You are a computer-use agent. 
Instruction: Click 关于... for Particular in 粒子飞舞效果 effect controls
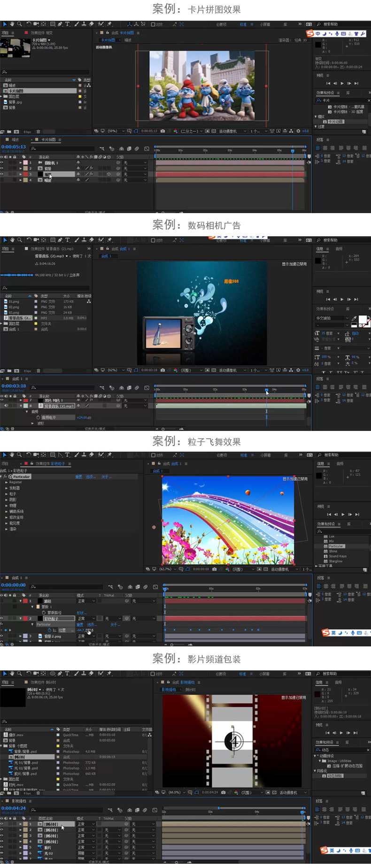[x=106, y=476]
